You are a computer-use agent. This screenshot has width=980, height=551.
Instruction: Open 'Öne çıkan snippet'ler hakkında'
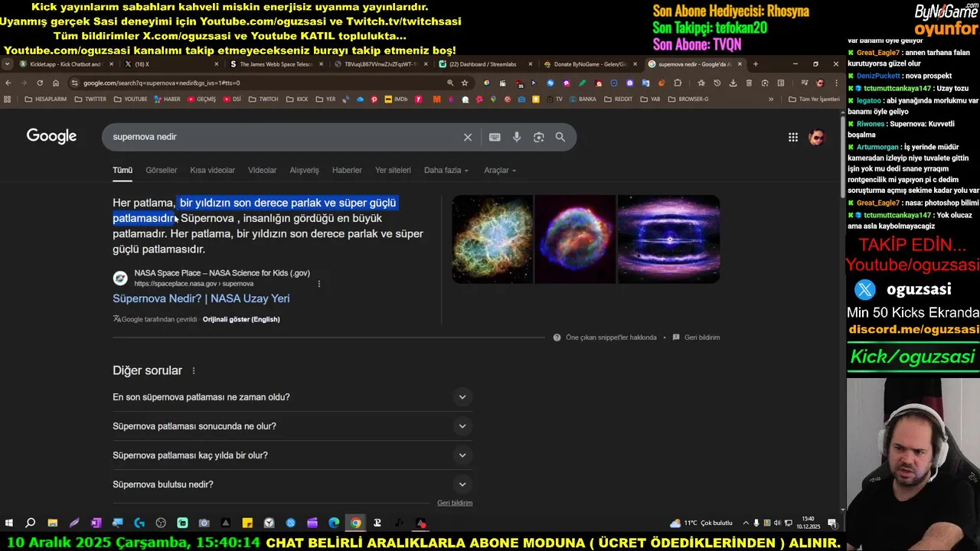pos(611,337)
